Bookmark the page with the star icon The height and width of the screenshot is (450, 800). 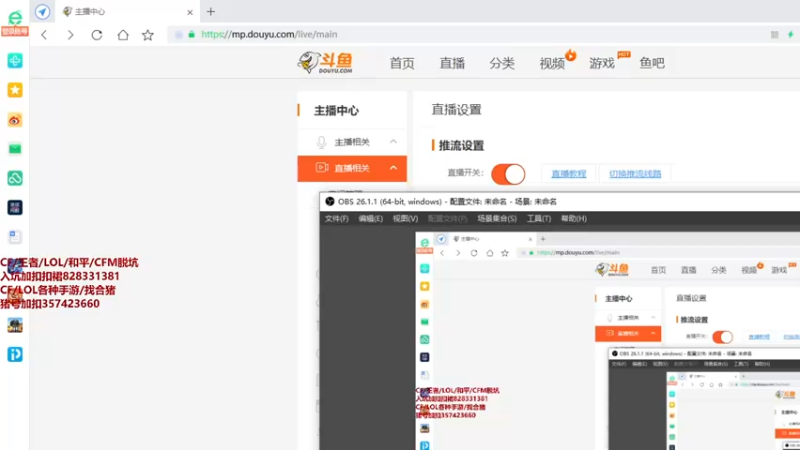[148, 35]
